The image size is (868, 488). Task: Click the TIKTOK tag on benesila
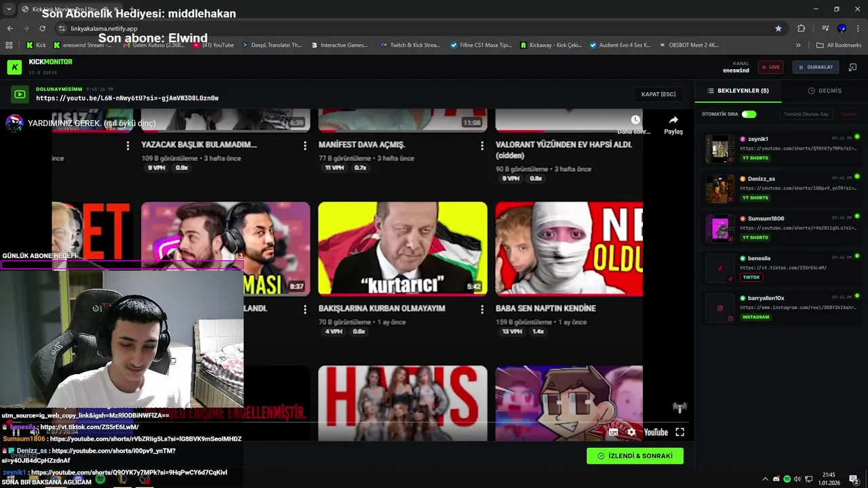click(751, 277)
